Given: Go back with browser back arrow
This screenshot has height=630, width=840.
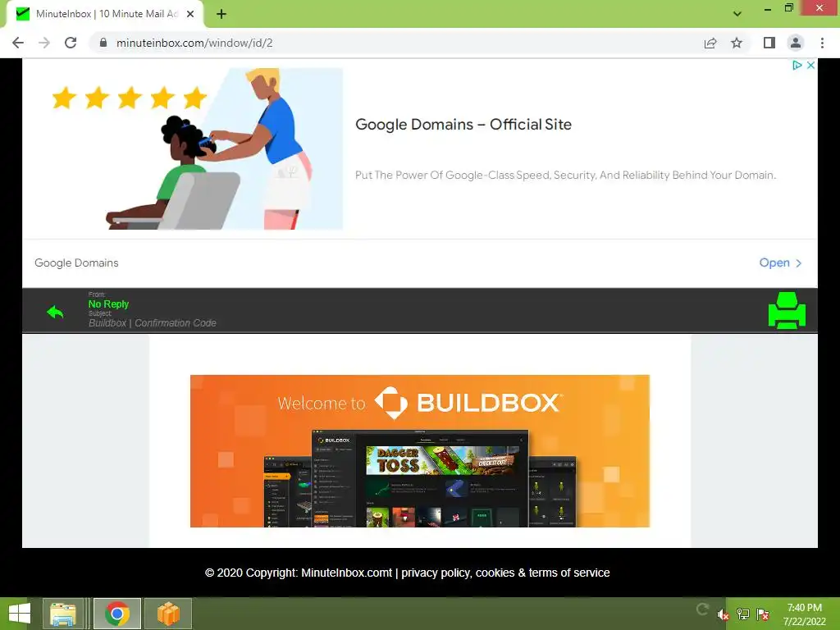Looking at the screenshot, I should click(18, 43).
